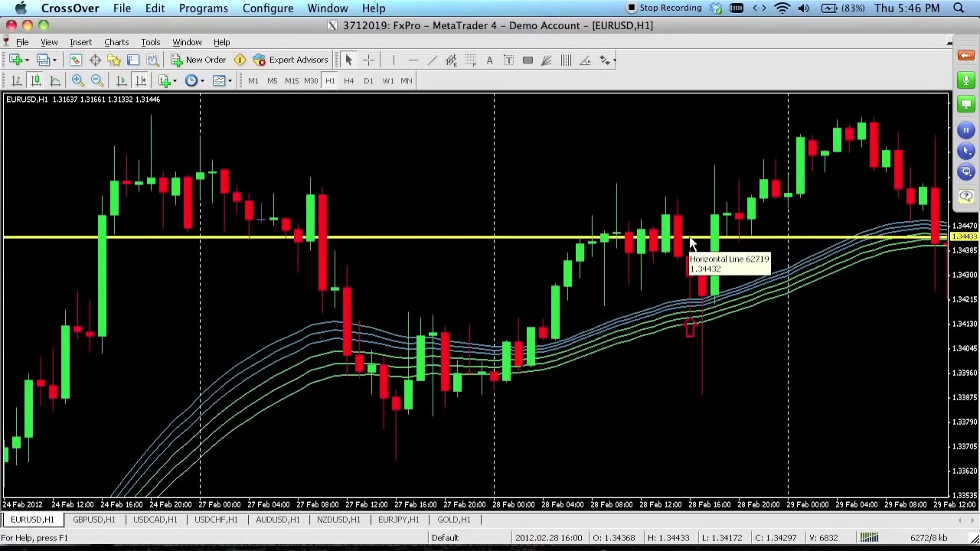This screenshot has width=980, height=551.
Task: Select the M5 timeframe
Action: pyautogui.click(x=272, y=80)
